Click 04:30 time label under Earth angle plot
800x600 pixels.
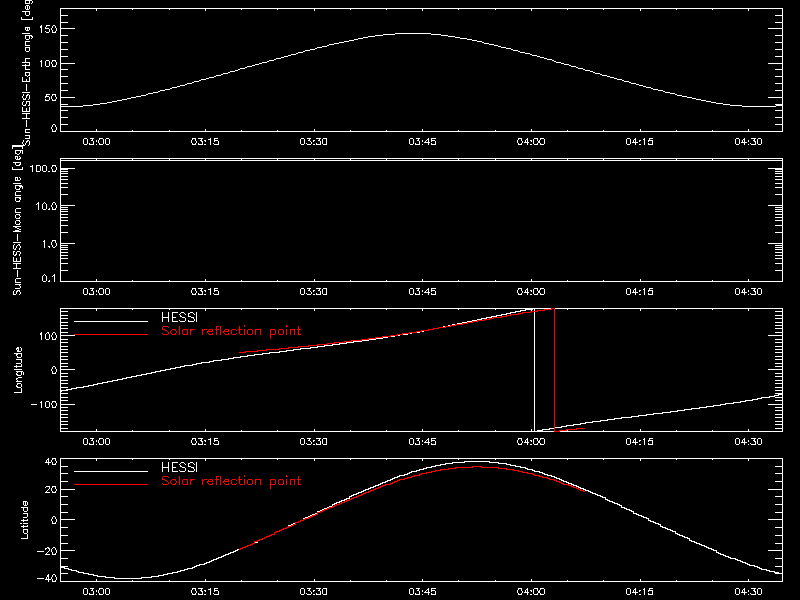click(x=748, y=142)
